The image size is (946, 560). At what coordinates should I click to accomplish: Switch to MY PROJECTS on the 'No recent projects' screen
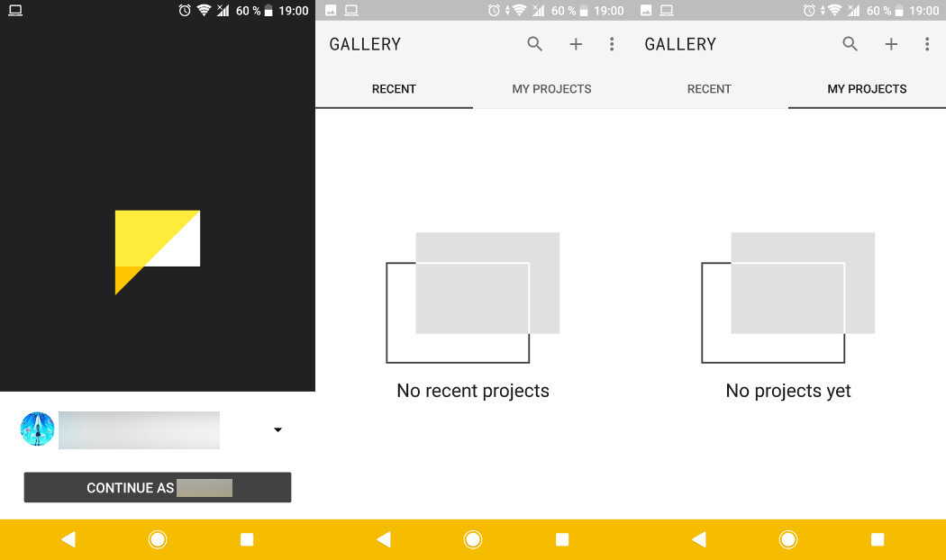(551, 89)
